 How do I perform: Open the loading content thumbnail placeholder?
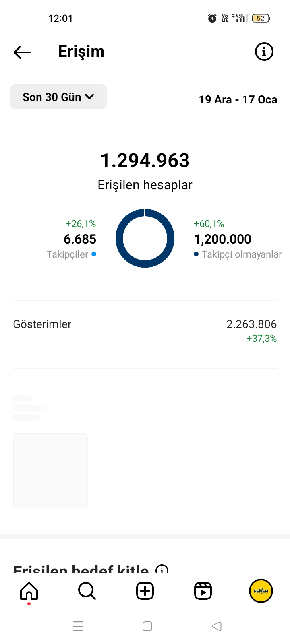pyautogui.click(x=50, y=471)
